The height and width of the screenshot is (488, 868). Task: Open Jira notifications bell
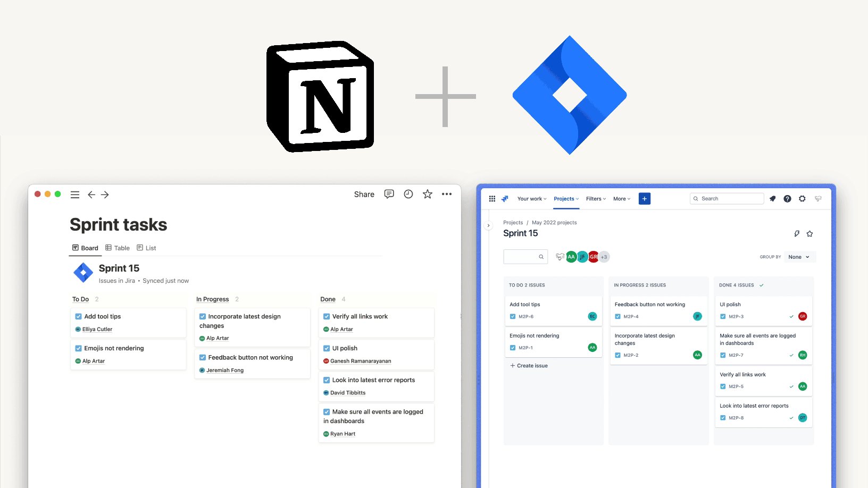tap(773, 198)
